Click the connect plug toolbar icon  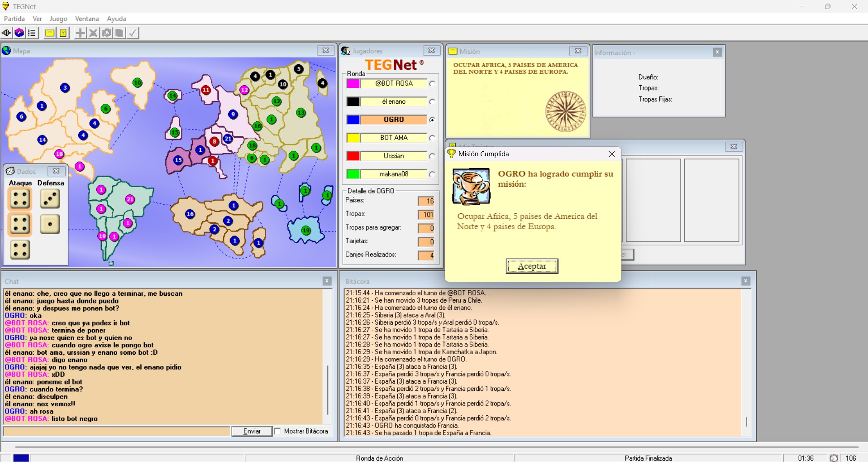tap(6, 33)
